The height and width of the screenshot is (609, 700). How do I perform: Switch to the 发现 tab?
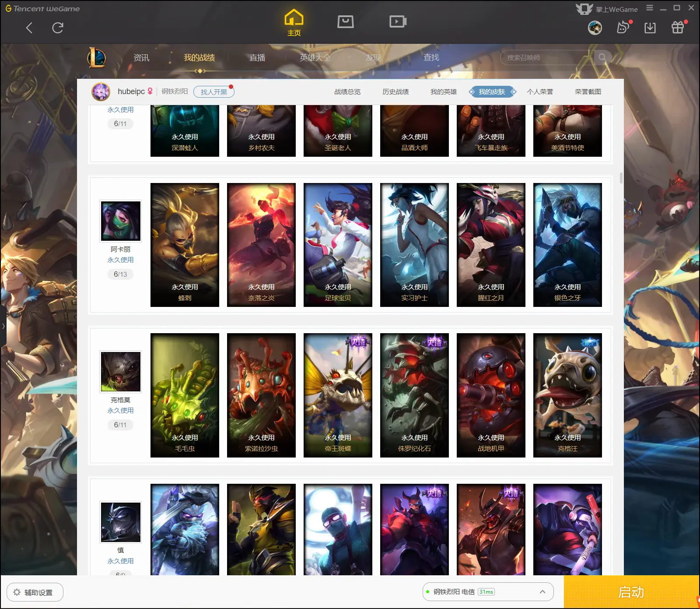373,57
